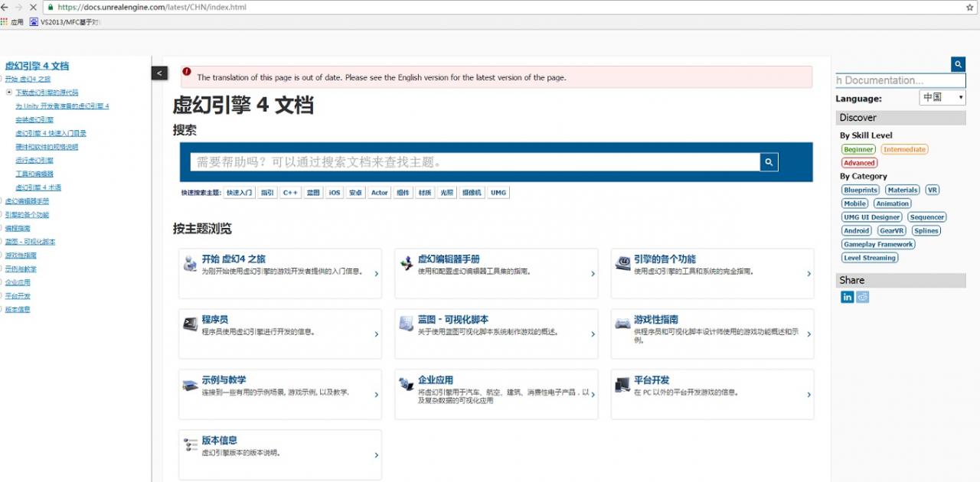Screen dimensions: 980x482
Task: Click the arrow on 开始 虚幻4 之旅 card
Action: 376,274
